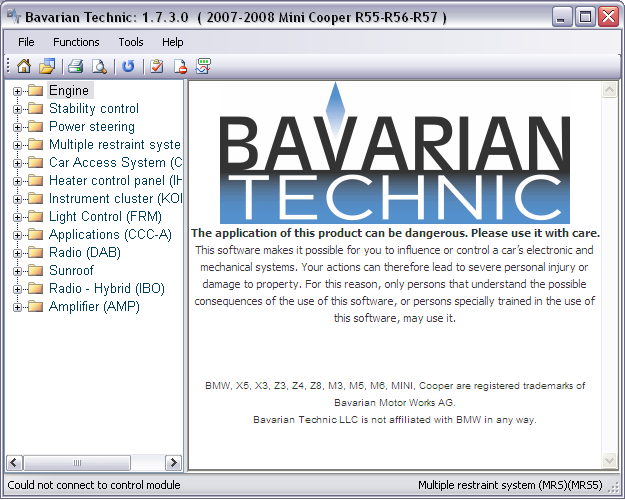Click the 'Multiple restraint system (MRS)(MRS5)' status text

510,485
